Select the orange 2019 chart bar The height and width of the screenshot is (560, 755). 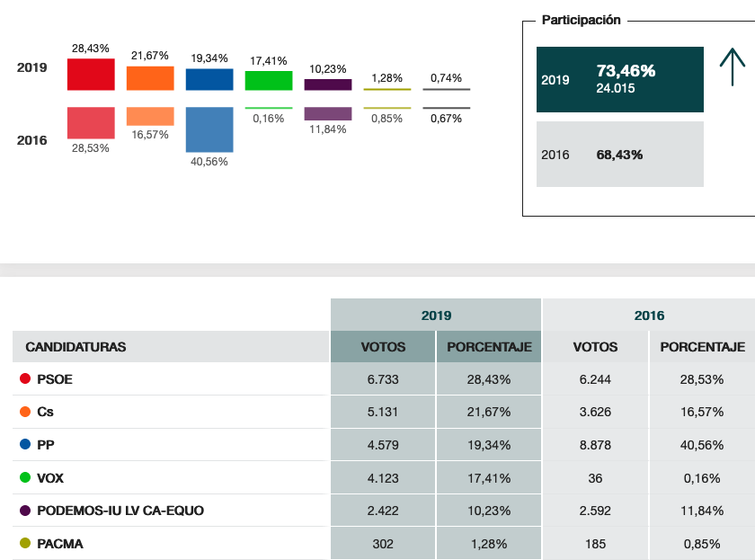click(150, 78)
